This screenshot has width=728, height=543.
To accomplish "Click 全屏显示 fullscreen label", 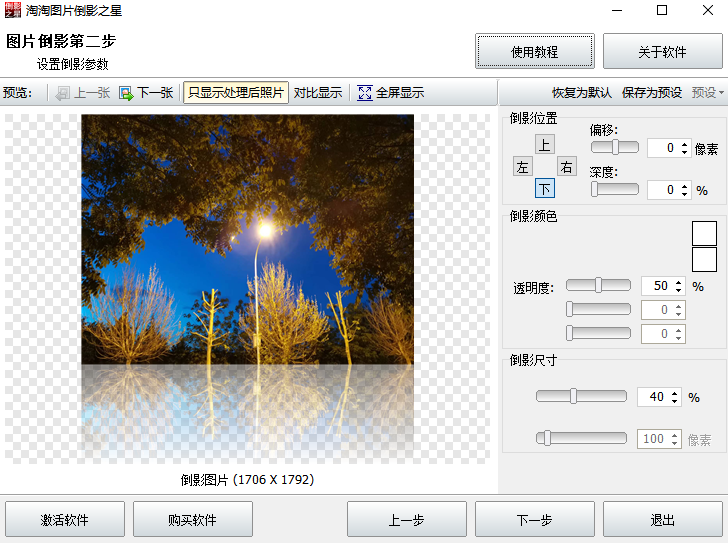I will [400, 93].
